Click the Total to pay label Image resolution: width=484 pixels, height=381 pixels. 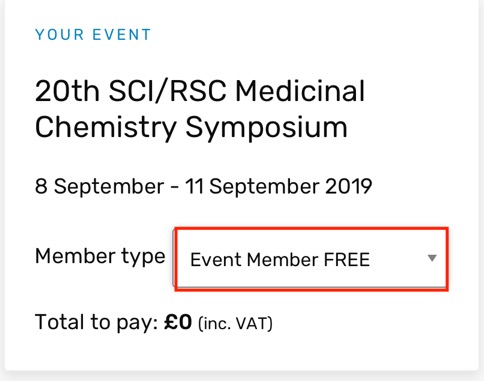pos(96,323)
